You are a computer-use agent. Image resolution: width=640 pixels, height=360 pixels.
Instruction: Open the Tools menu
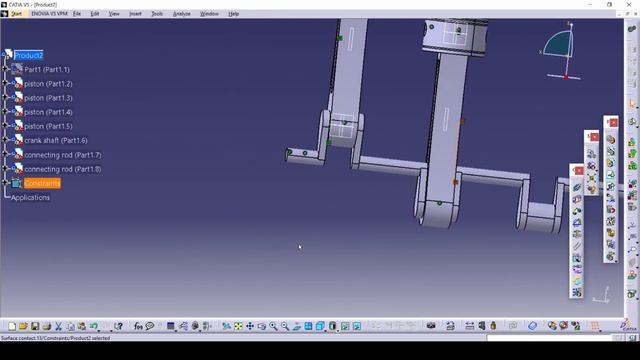point(157,14)
